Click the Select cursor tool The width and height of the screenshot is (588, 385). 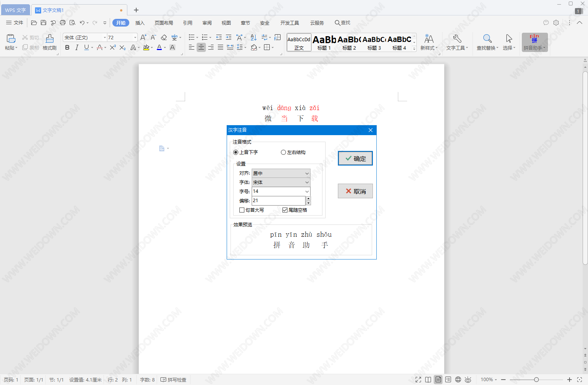509,38
